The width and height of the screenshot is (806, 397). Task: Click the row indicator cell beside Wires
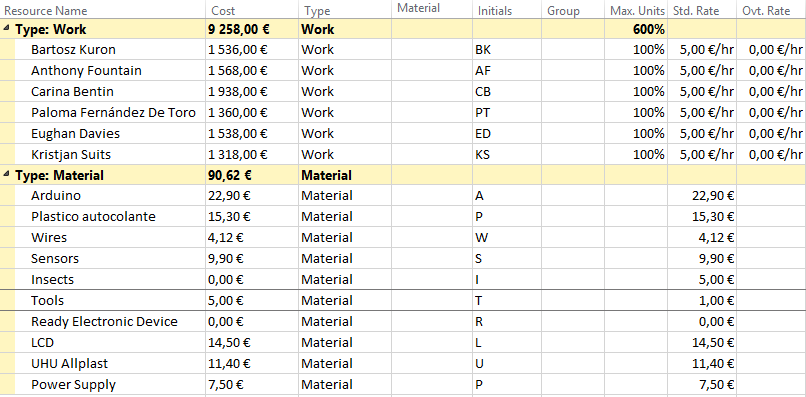(x=8, y=238)
